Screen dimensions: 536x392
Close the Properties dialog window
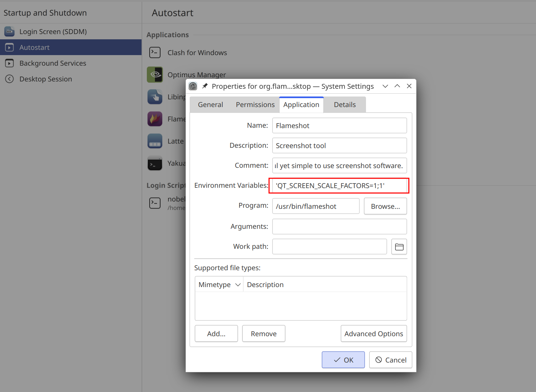coord(409,86)
